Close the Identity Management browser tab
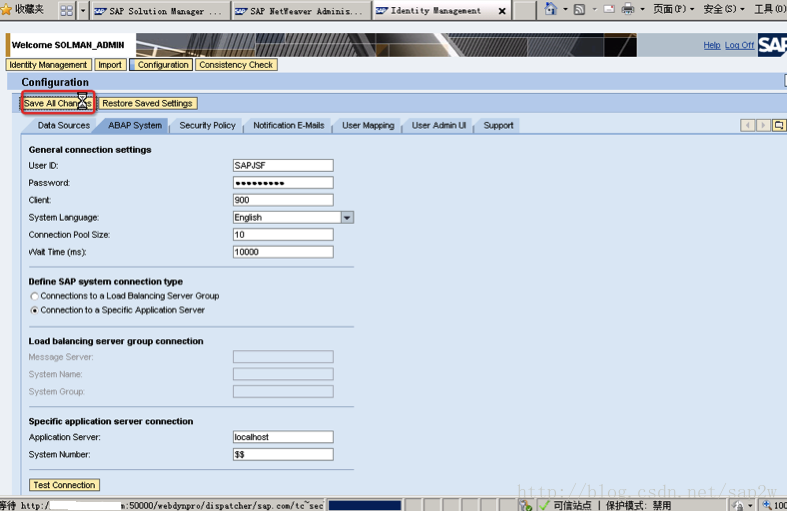Viewport: 788px width, 512px height. point(502,11)
